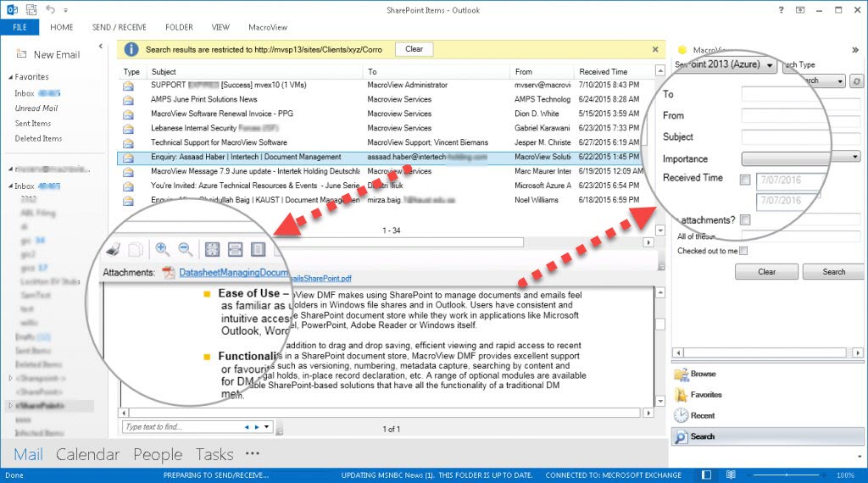The height and width of the screenshot is (483, 868).
Task: Click the Subject search input field
Action: click(800, 136)
